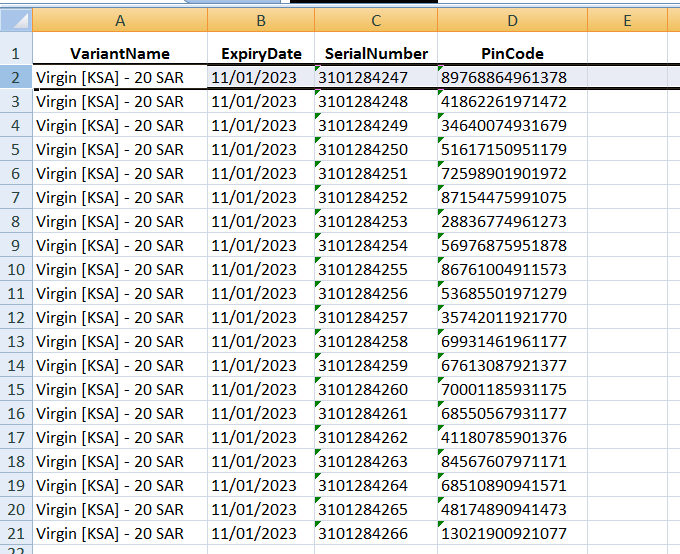Select column C header
Screen dimensions: 680x554
pos(376,20)
